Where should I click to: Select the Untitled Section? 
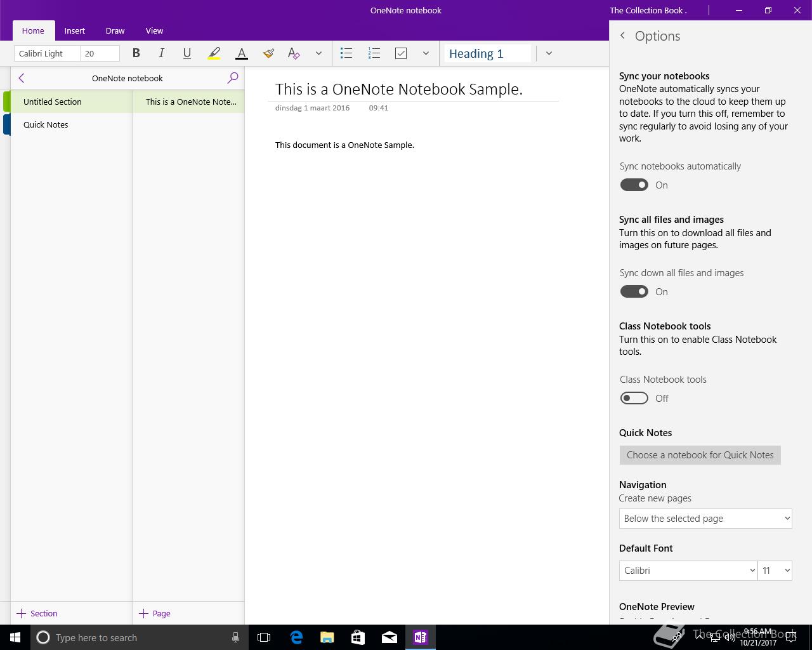(x=71, y=102)
